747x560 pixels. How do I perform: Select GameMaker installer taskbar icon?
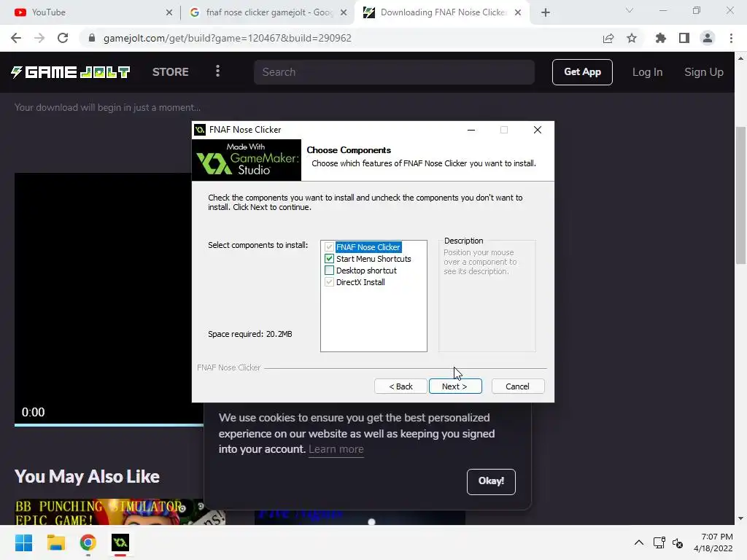pyautogui.click(x=120, y=542)
